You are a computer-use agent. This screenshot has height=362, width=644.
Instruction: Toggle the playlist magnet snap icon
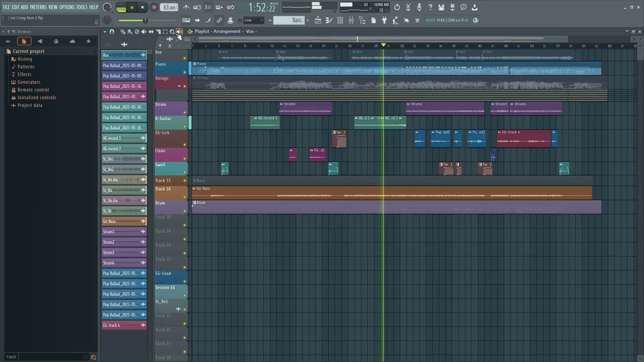coord(112,32)
